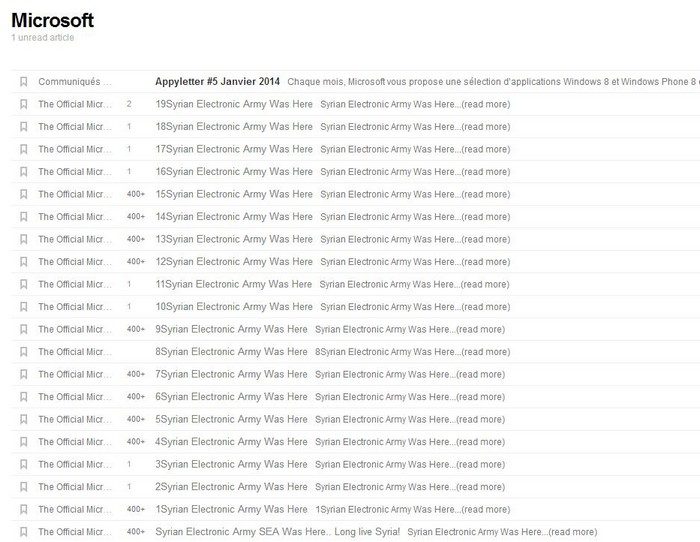The image size is (700, 542).
Task: Click The Official Micr source in 6Syrian row
Action: [75, 397]
